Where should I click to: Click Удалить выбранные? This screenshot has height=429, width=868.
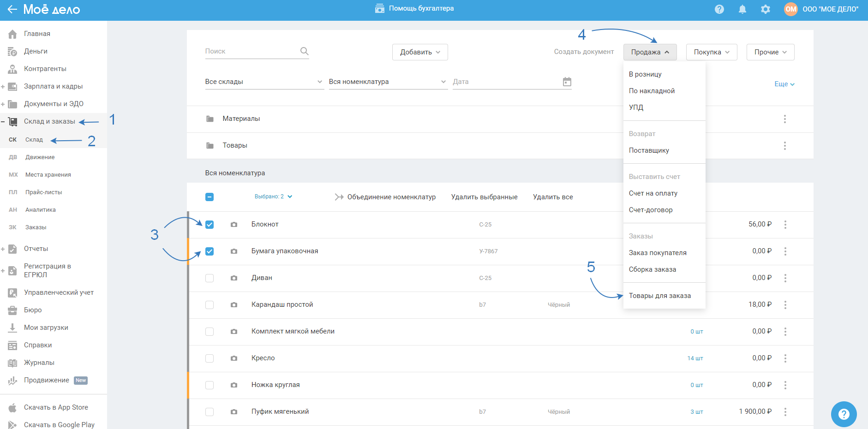tap(484, 197)
